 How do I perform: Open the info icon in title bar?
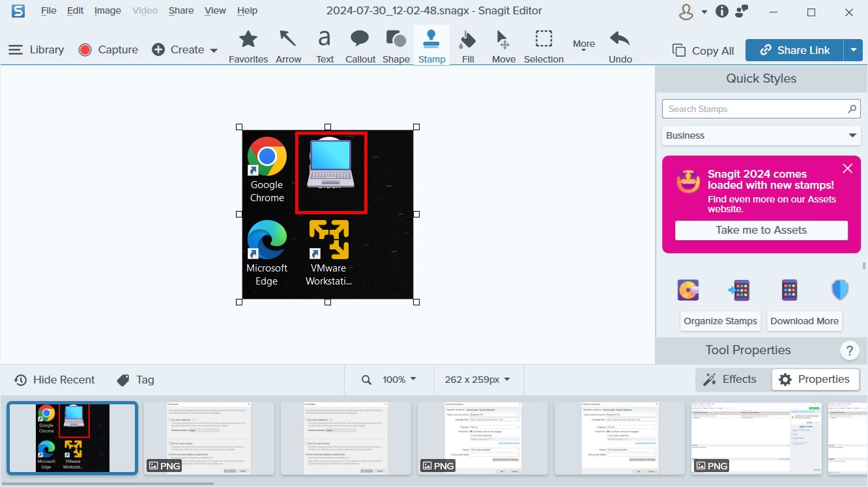point(721,11)
